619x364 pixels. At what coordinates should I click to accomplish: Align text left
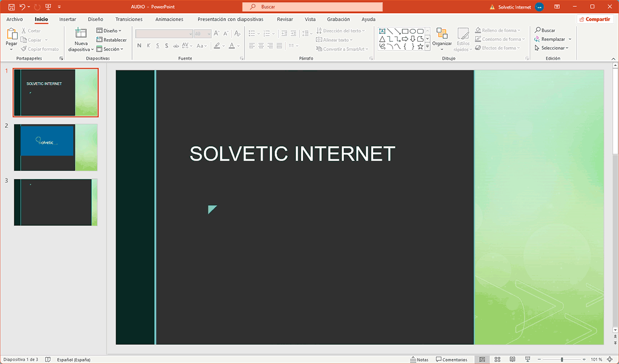(252, 46)
